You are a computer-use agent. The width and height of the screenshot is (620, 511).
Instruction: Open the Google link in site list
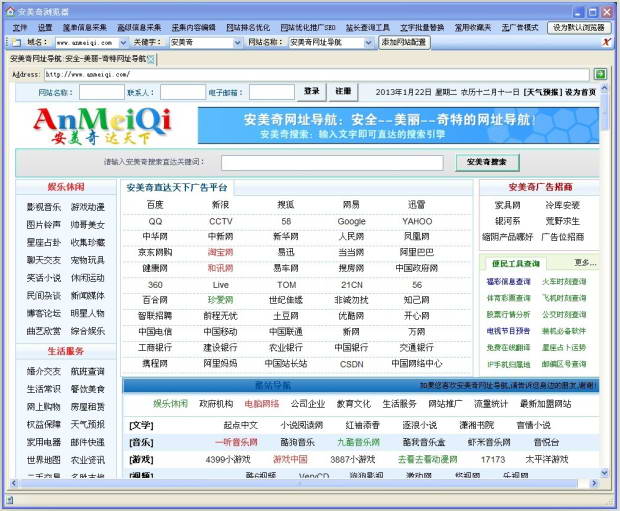[351, 221]
